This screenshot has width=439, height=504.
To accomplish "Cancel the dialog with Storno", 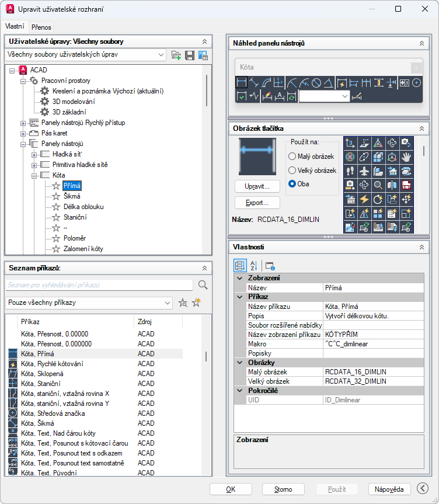I will point(283,489).
